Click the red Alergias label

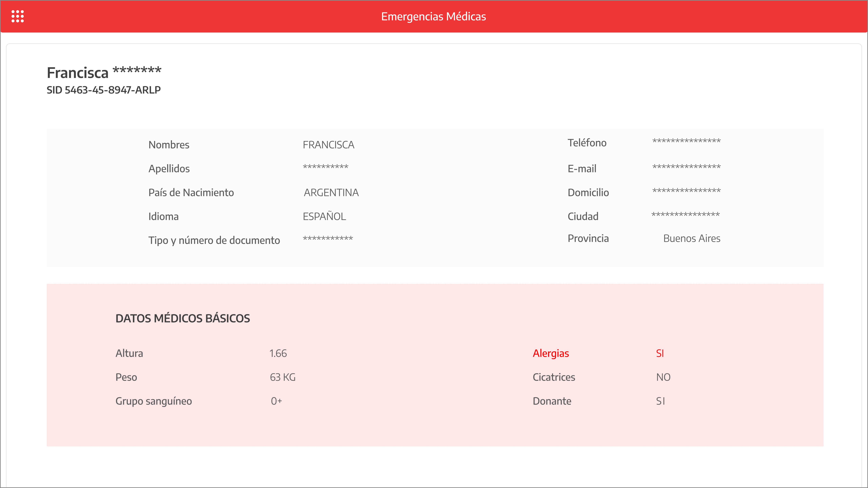point(551,353)
